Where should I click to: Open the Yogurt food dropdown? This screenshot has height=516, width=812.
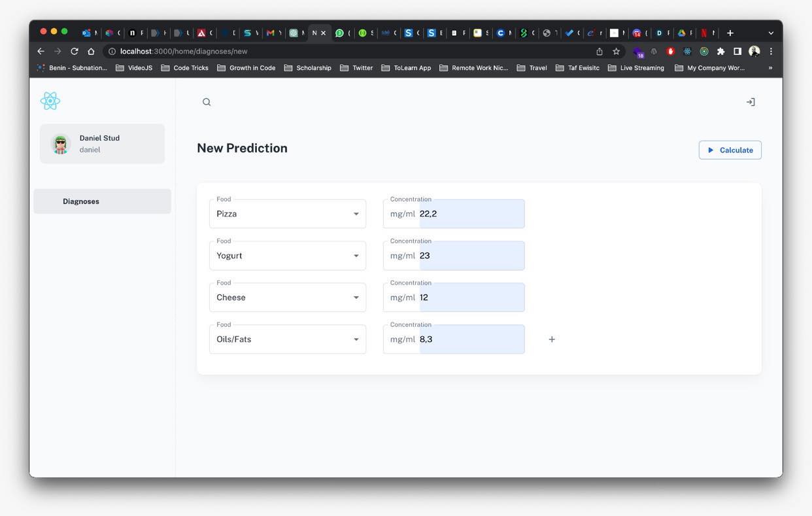click(x=288, y=256)
